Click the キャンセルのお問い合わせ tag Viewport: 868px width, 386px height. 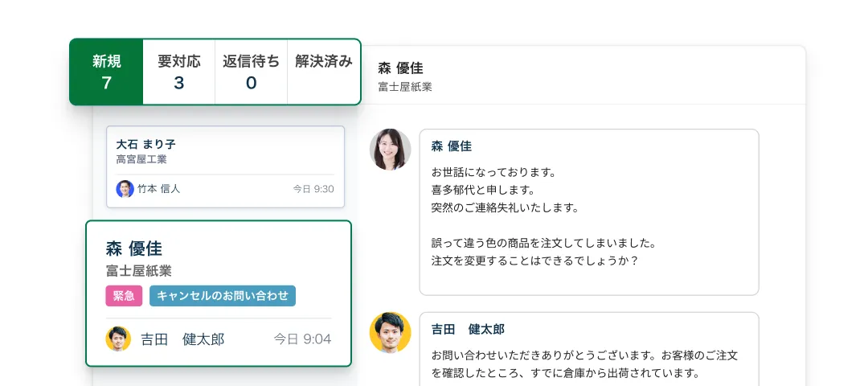click(x=223, y=296)
